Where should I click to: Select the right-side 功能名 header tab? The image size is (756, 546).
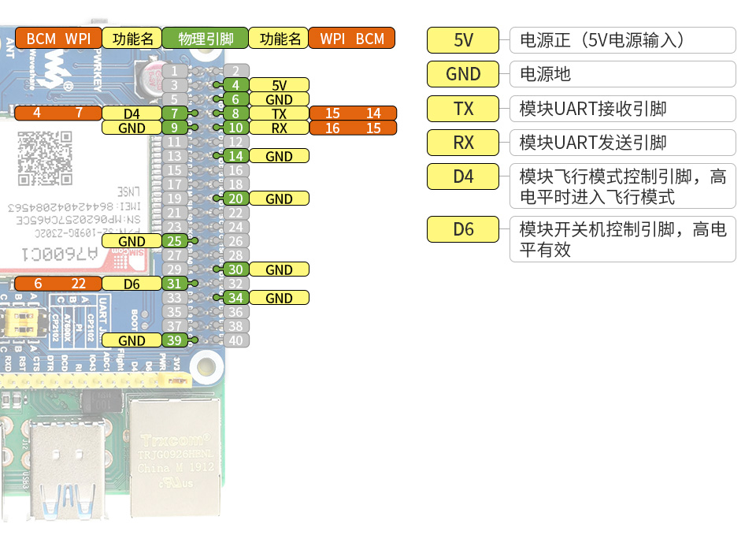coord(278,37)
